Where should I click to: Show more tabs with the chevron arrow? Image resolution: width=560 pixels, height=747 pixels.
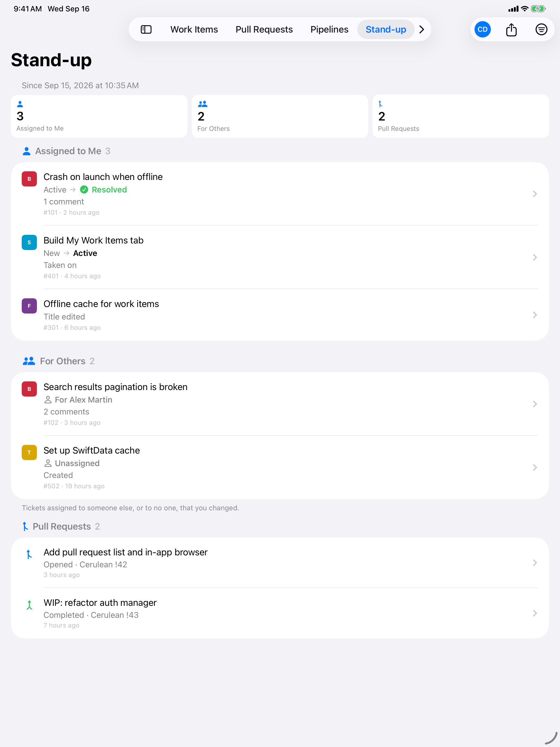coord(422,29)
